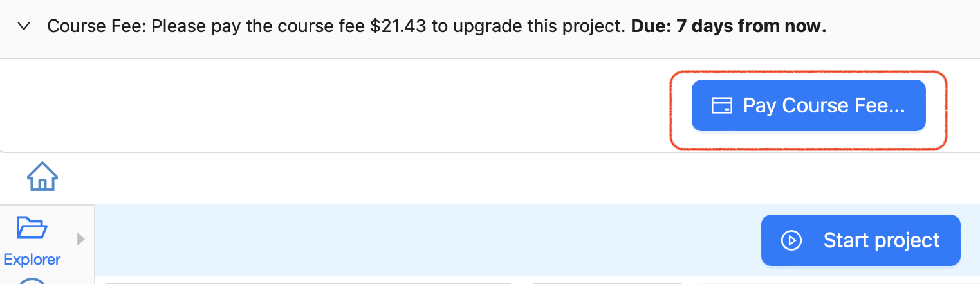Go to the Home icon
This screenshot has width=980, height=284.
[42, 176]
